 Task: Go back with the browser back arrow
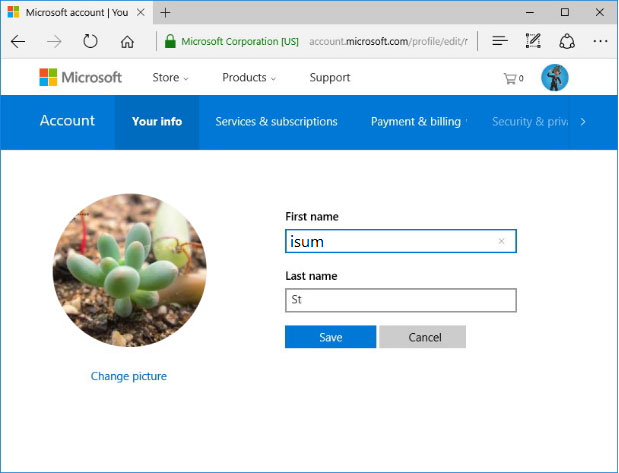pyautogui.click(x=18, y=41)
